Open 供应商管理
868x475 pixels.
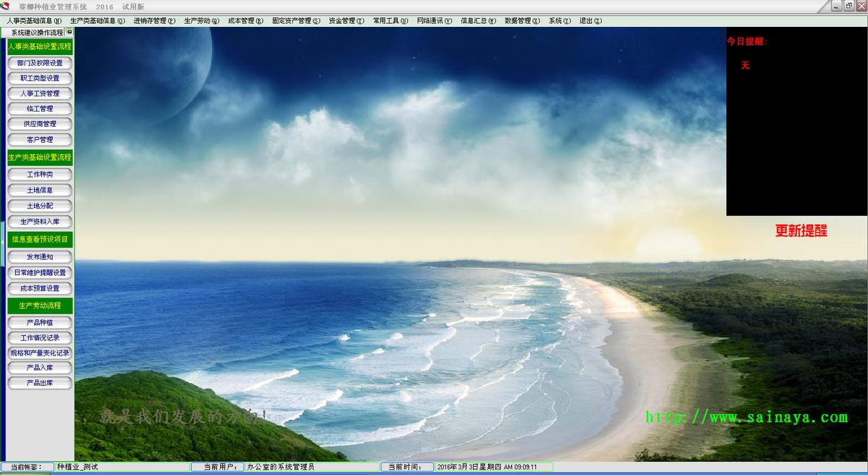pos(40,124)
